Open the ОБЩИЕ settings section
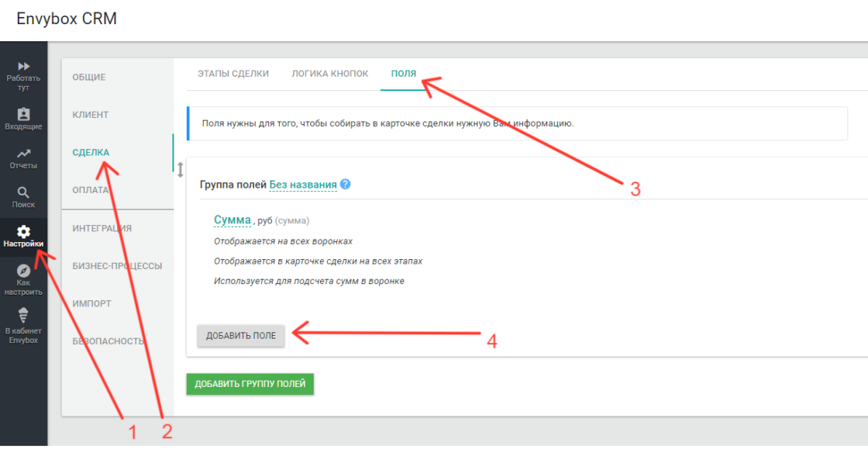Screen dimensions: 868x453 (x=88, y=77)
